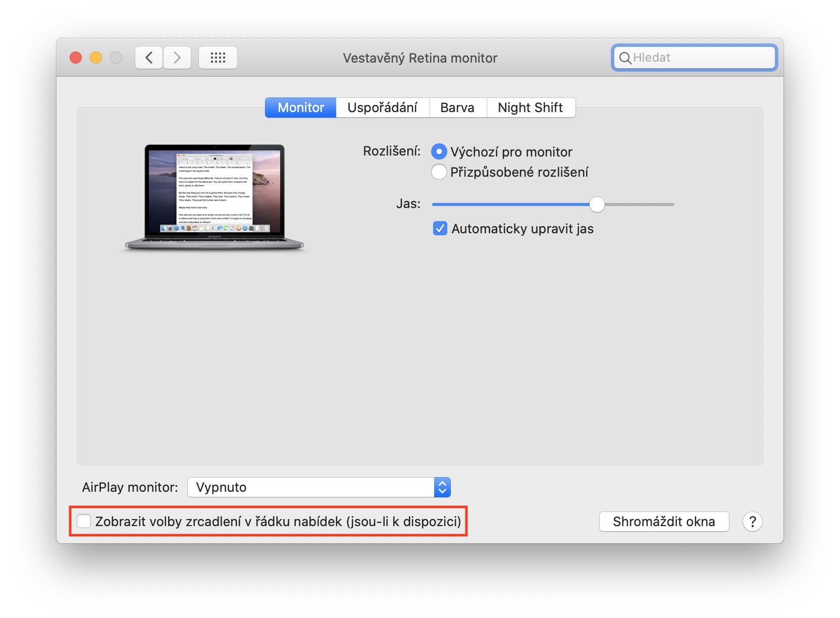840x618 pixels.
Task: Click the magnifier icon in search field
Action: click(625, 58)
